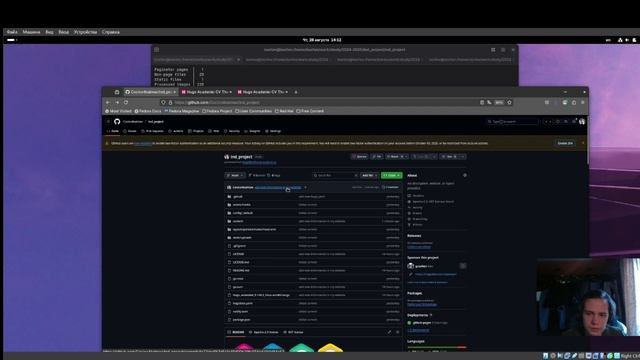Open the Машина menu in VirtualBox
This screenshot has height=360, width=640.
(x=31, y=32)
